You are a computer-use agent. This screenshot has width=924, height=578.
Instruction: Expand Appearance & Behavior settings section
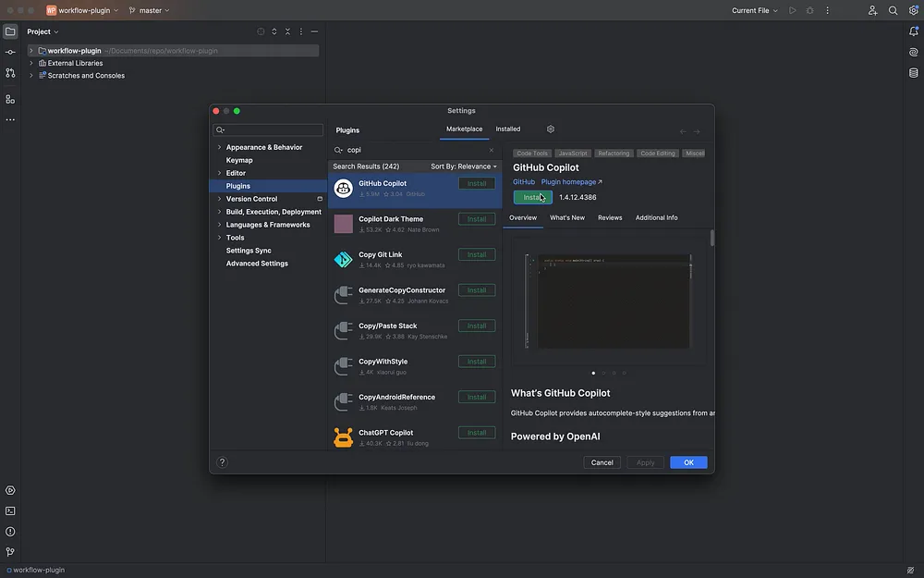219,147
